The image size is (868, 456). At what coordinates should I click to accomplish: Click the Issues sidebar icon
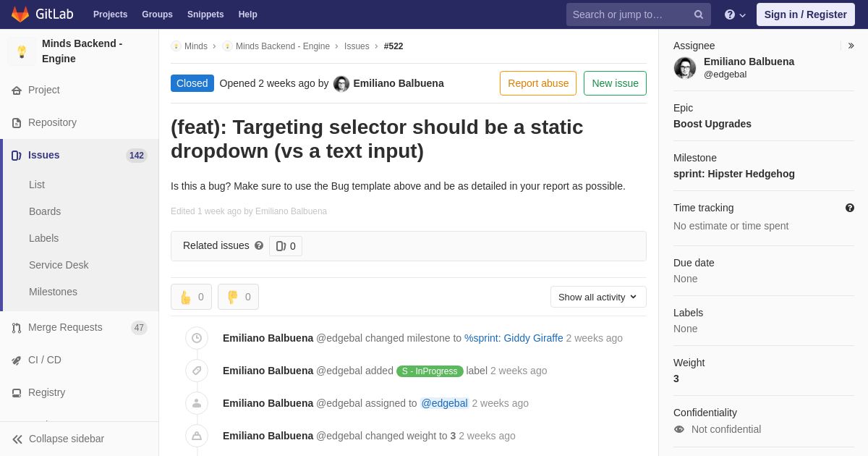(17, 156)
